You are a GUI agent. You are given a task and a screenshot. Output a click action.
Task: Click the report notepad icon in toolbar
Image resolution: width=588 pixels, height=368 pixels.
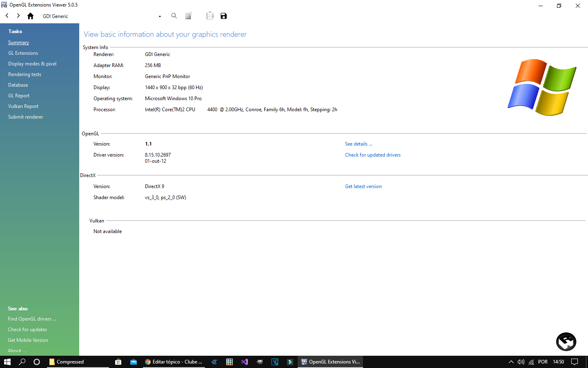tap(188, 16)
